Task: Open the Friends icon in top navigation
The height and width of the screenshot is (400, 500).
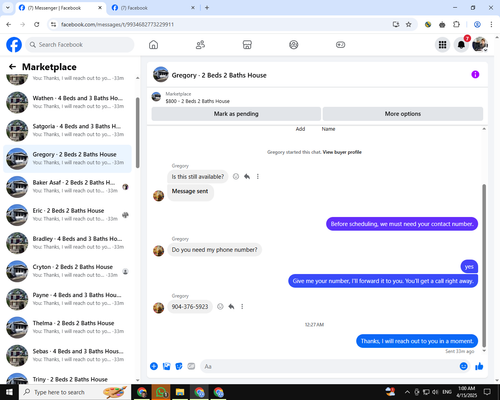Action: [x=200, y=45]
